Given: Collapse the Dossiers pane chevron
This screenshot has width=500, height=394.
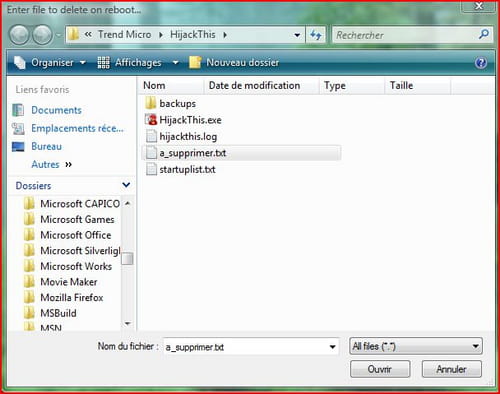Looking at the screenshot, I should click(x=126, y=185).
